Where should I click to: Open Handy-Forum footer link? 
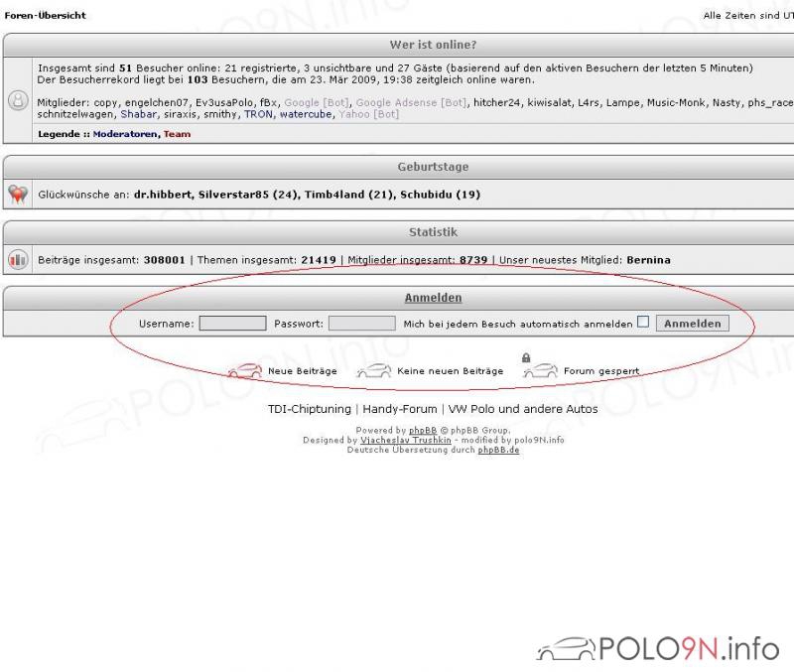pyautogui.click(x=400, y=409)
